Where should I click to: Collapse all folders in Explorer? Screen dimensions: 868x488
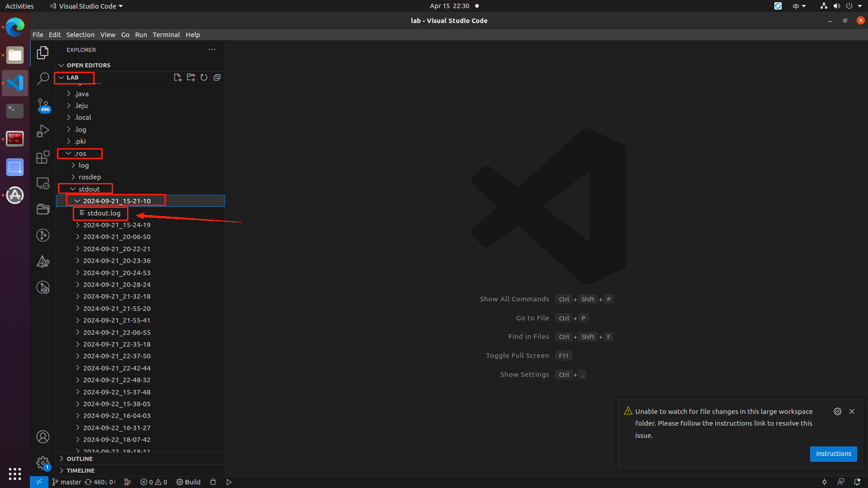217,77
